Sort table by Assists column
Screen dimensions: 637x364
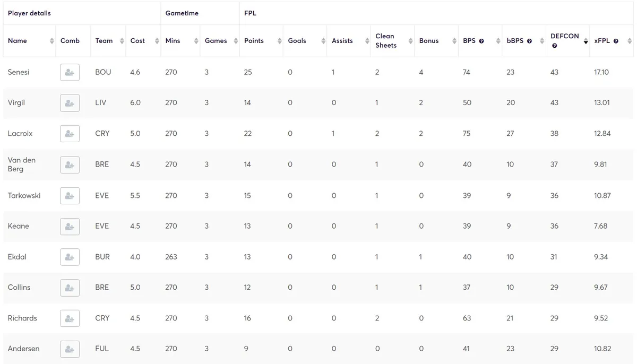(366, 41)
